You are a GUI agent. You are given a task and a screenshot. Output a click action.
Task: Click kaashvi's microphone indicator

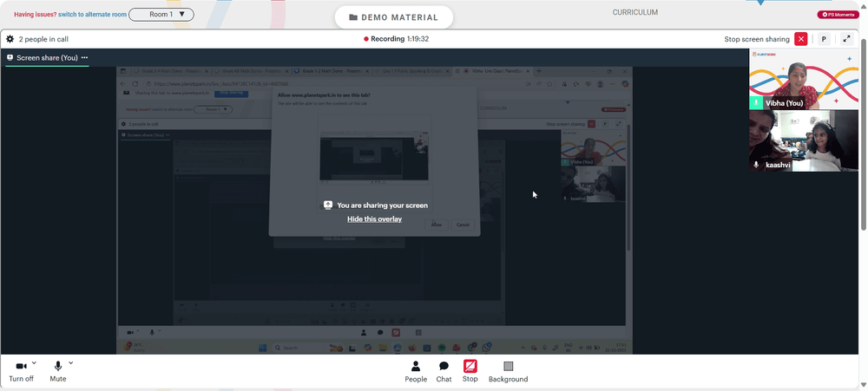coord(756,165)
